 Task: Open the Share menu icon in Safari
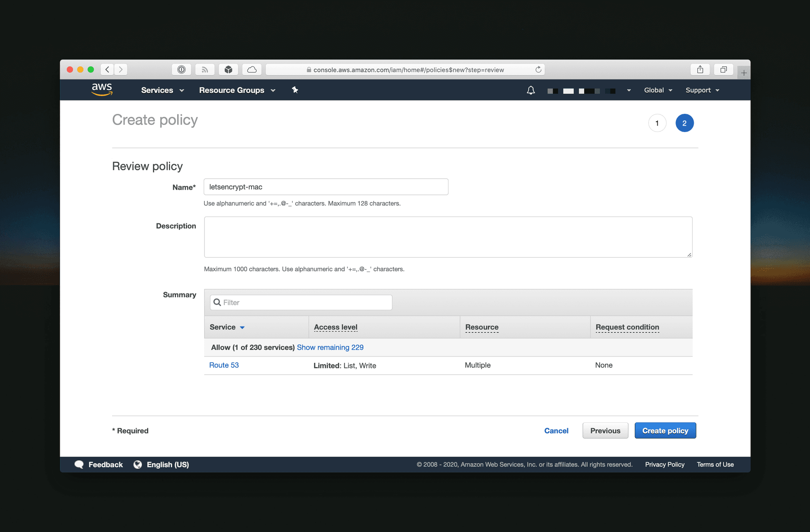tap(700, 69)
